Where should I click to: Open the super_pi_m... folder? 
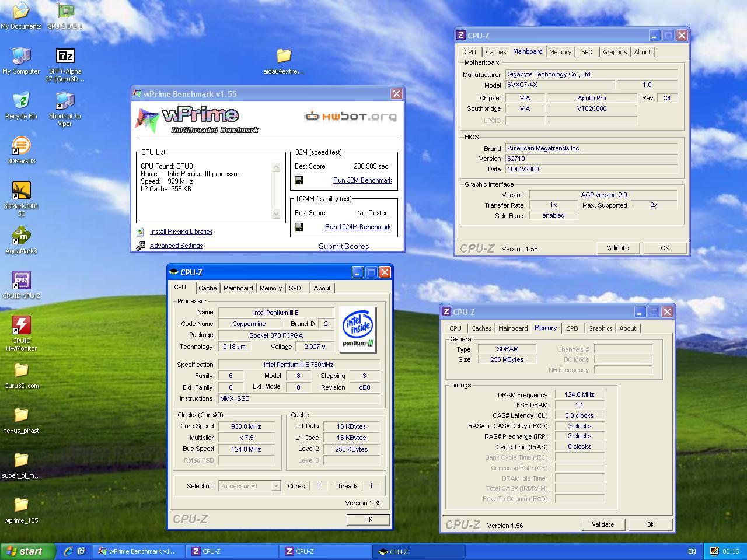[x=21, y=465]
